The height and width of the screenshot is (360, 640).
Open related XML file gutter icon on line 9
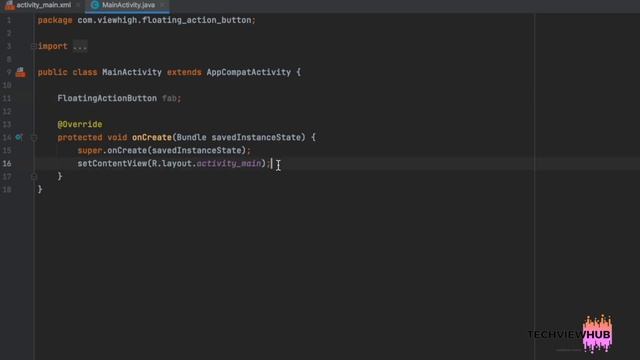(x=20, y=73)
